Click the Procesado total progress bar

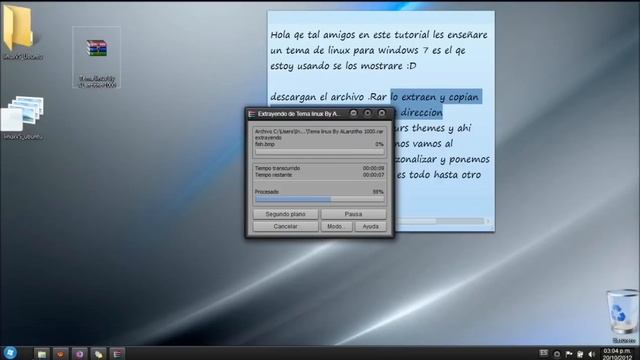tap(319, 199)
